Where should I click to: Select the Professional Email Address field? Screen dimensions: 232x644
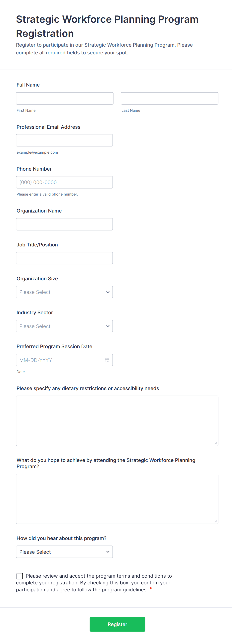(64, 140)
